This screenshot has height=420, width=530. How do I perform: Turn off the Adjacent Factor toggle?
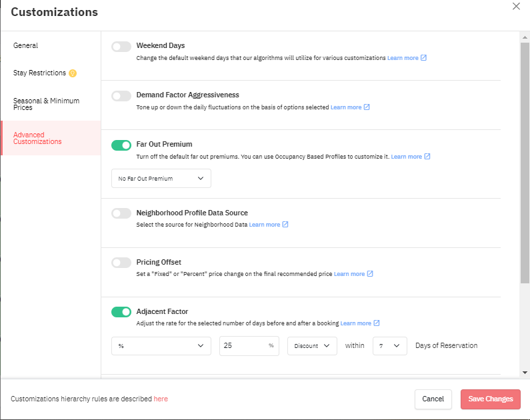coord(121,312)
